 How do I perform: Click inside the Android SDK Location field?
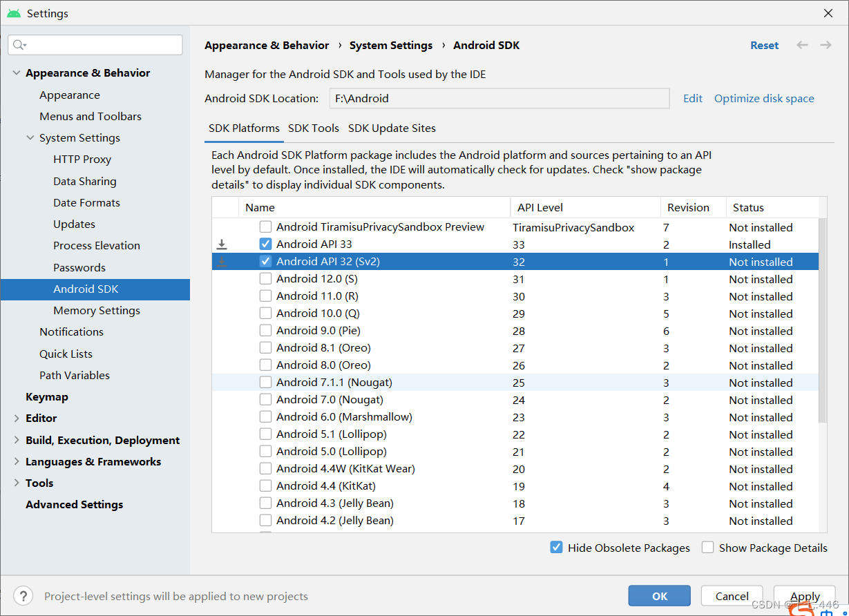499,98
